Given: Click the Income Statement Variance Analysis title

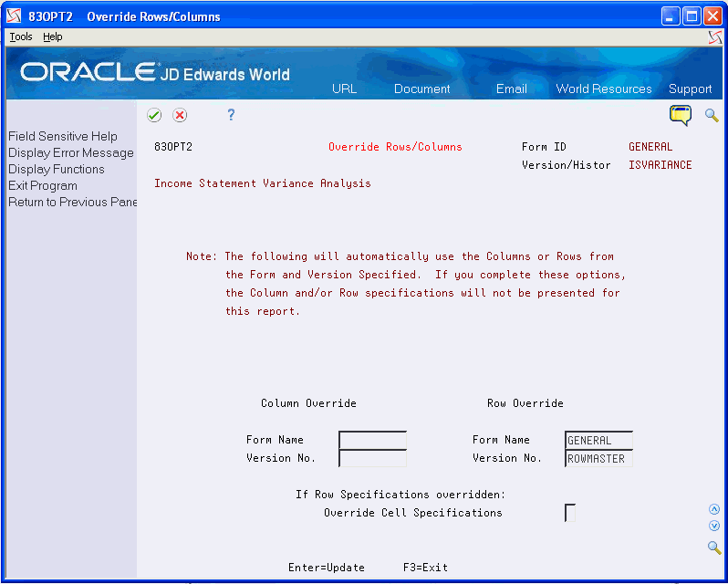Looking at the screenshot, I should (263, 183).
